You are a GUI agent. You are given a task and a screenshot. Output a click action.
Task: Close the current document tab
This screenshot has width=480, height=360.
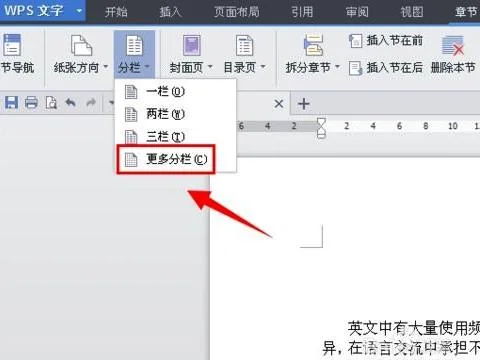(279, 104)
